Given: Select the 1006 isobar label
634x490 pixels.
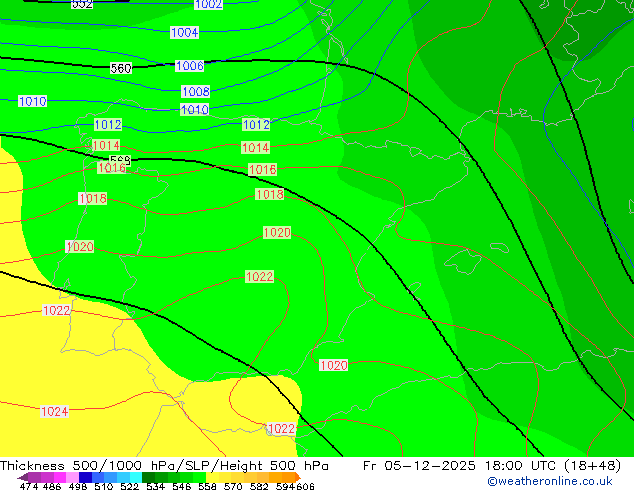Looking at the screenshot, I should [190, 65].
